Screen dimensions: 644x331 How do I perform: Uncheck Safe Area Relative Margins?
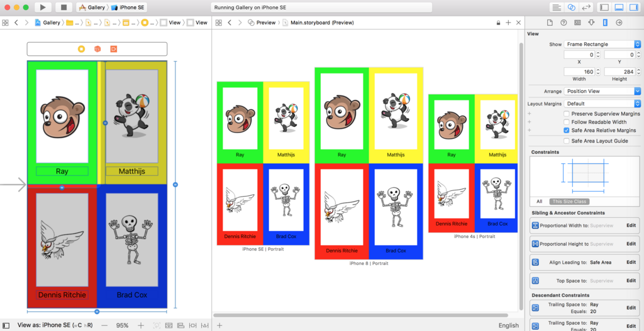point(567,130)
